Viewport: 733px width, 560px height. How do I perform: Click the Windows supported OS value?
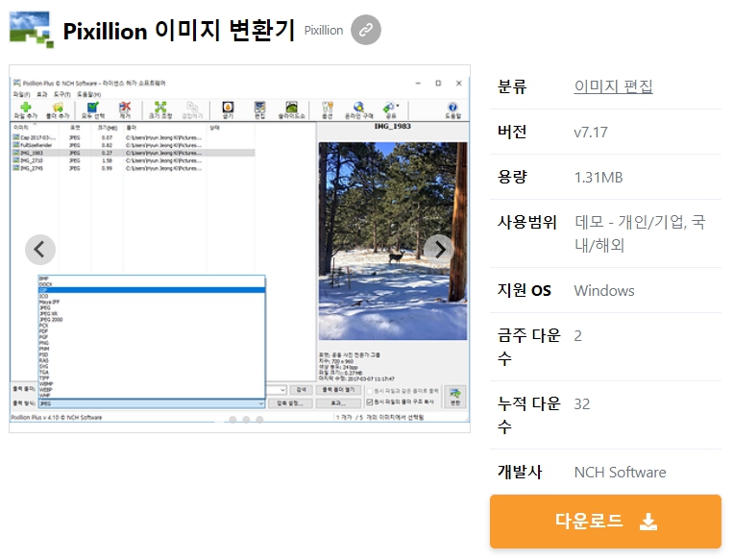tap(604, 291)
